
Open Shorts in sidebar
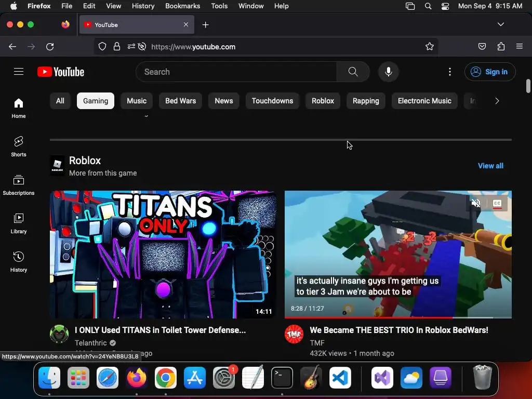[x=19, y=147]
